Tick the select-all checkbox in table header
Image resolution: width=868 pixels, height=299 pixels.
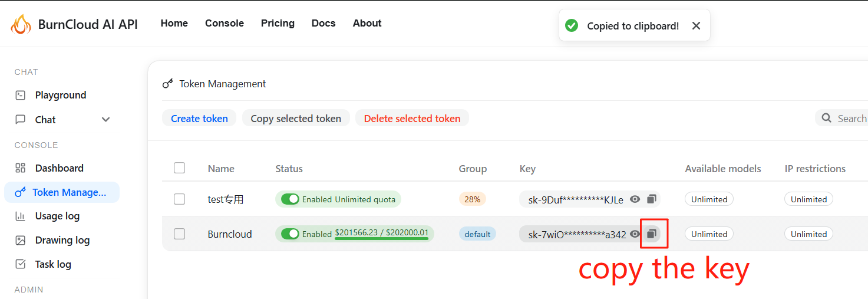[x=180, y=168]
